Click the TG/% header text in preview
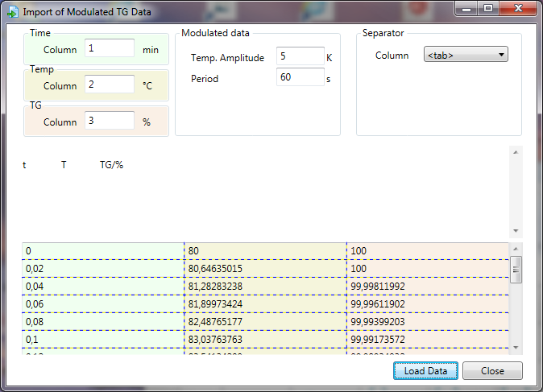The image size is (543, 392). [x=111, y=165]
